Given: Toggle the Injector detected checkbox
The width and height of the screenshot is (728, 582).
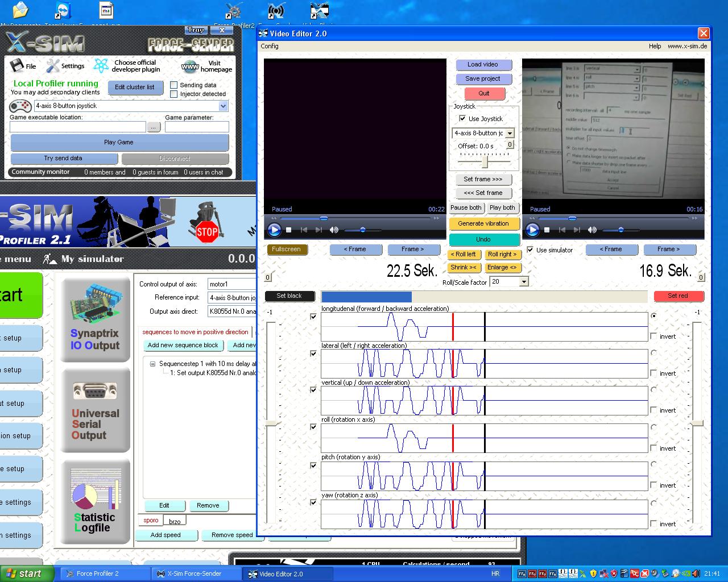Looking at the screenshot, I should click(x=174, y=94).
